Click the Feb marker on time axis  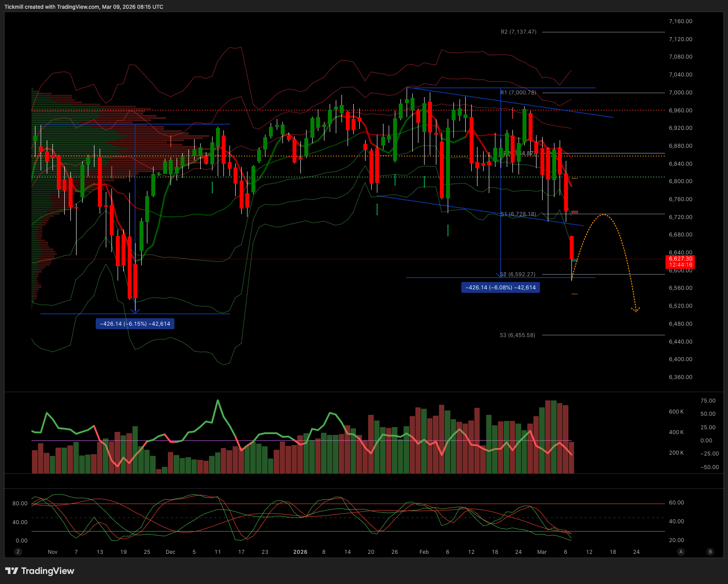(x=424, y=552)
